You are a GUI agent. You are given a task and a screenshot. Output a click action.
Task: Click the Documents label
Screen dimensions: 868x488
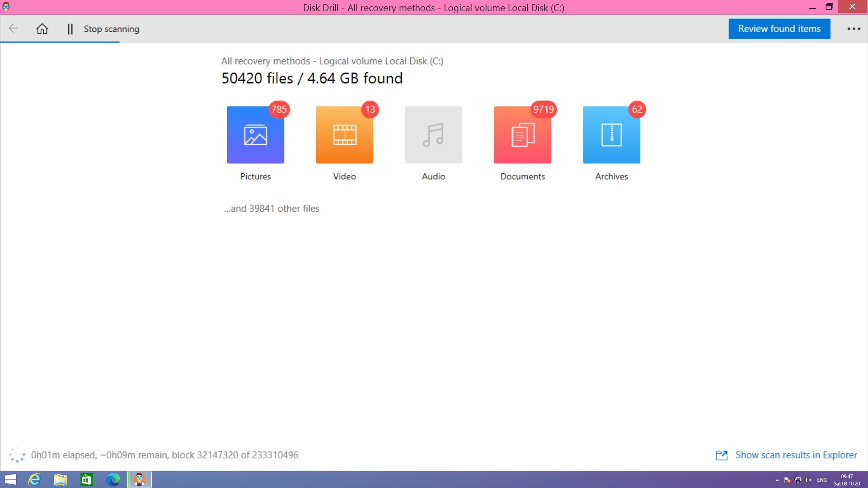coord(523,176)
